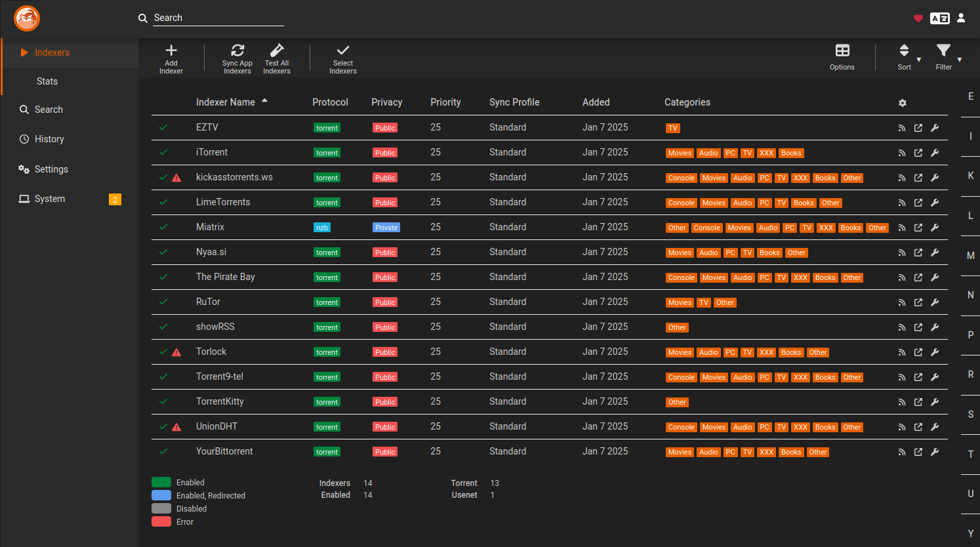Viewport: 980px width, 547px height.
Task: Click the donate heart icon
Action: click(918, 18)
